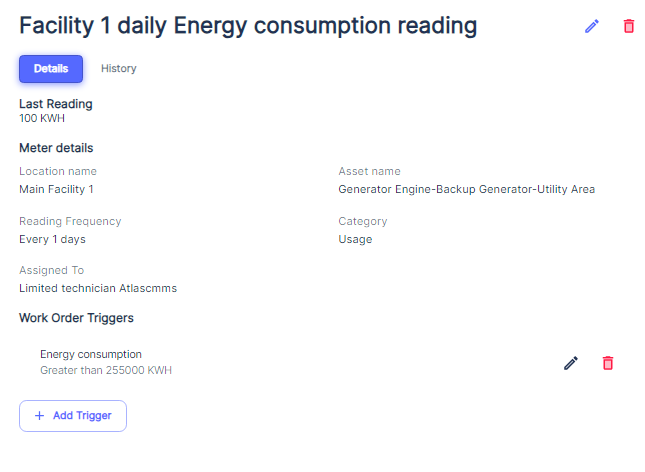
Task: Click the Facility 1 daily Energy heading
Action: click(248, 26)
